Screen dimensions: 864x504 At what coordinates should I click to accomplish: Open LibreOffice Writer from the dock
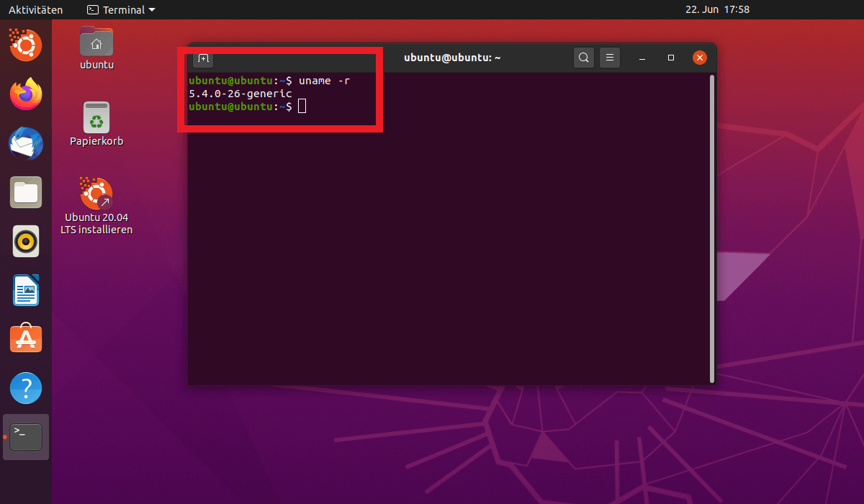coord(26,290)
